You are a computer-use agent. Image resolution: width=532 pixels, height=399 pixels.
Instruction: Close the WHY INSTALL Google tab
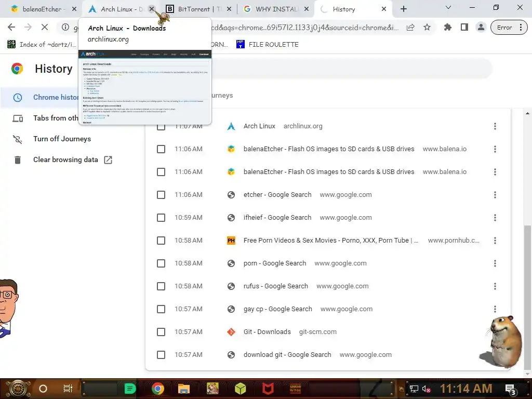click(x=307, y=9)
